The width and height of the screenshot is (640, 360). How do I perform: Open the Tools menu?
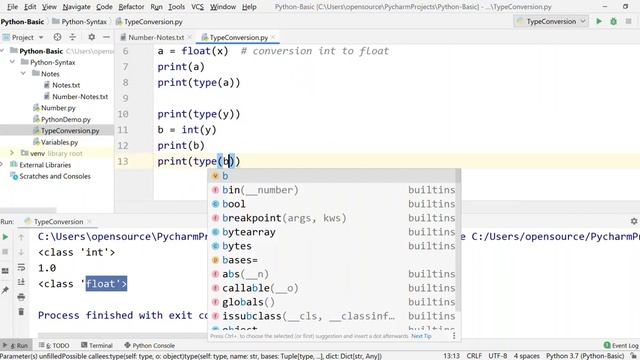click(176, 7)
